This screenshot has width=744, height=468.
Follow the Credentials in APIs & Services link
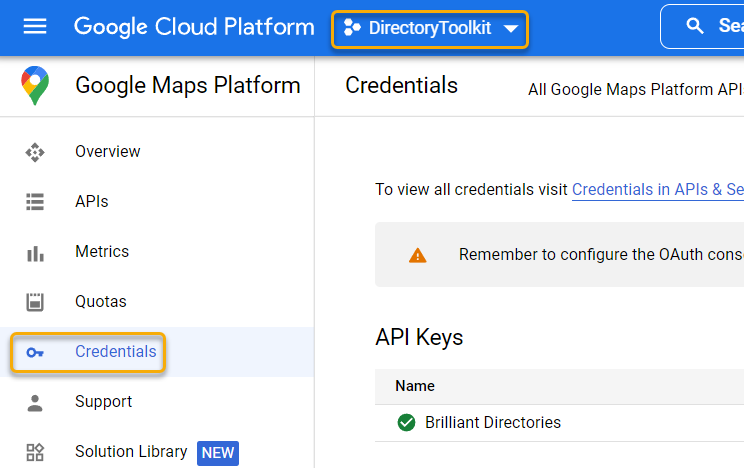(658, 189)
